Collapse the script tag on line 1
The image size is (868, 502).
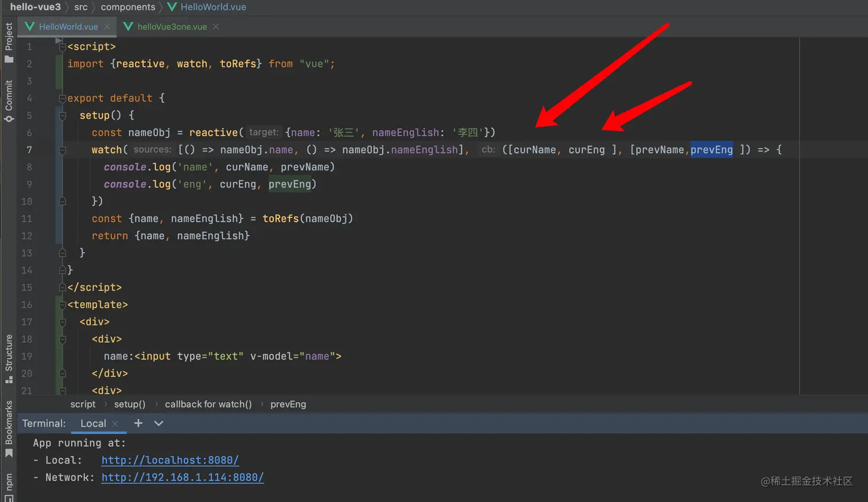[63, 47]
